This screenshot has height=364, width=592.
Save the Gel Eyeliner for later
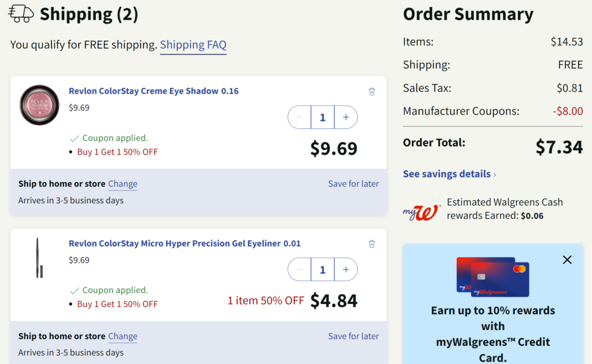coord(353,336)
